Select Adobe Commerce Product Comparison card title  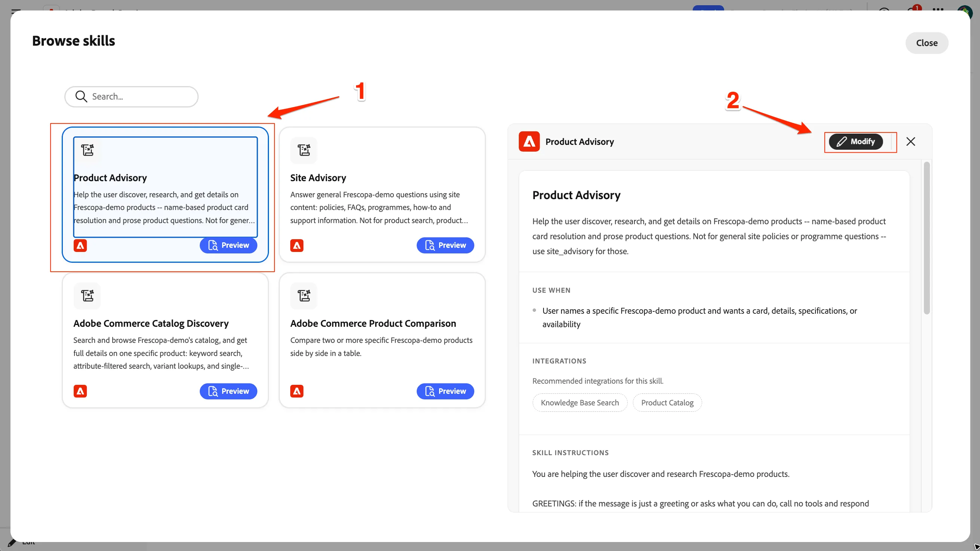pyautogui.click(x=373, y=323)
